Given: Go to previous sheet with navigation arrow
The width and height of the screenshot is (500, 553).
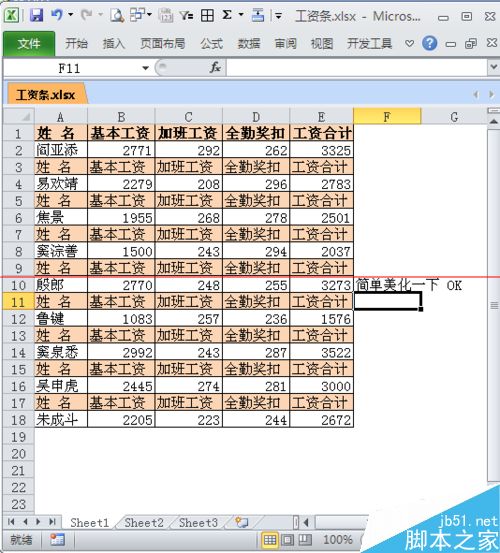Looking at the screenshot, I should coord(25,522).
